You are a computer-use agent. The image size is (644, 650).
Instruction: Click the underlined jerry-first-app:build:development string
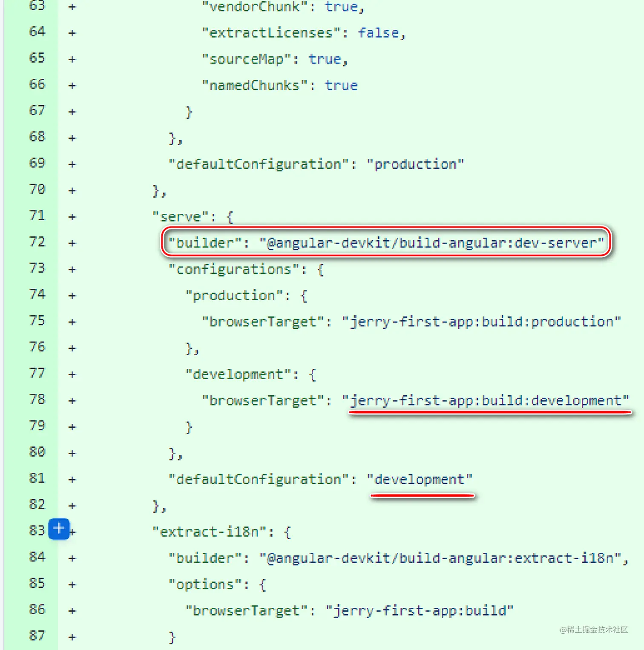point(486,400)
